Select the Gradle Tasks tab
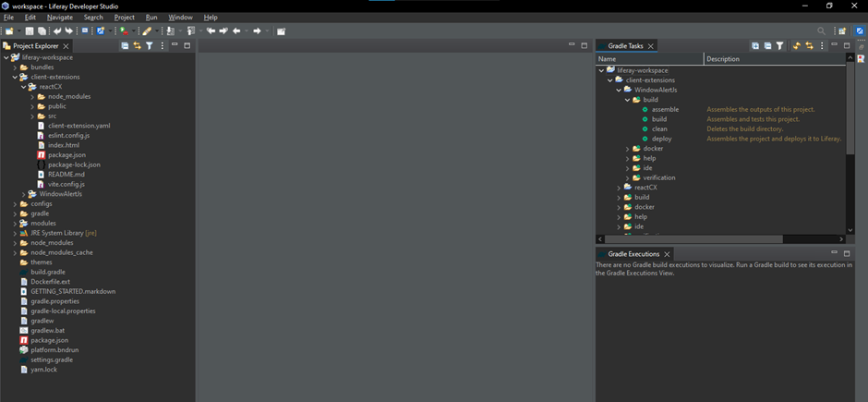Viewport: 868px width, 402px height. 625,46
